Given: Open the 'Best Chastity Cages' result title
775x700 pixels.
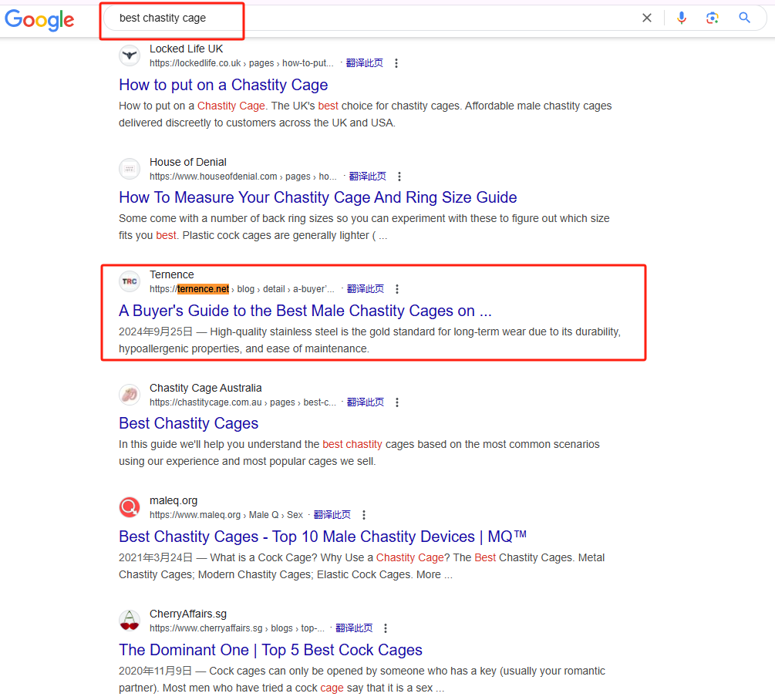Looking at the screenshot, I should (189, 423).
